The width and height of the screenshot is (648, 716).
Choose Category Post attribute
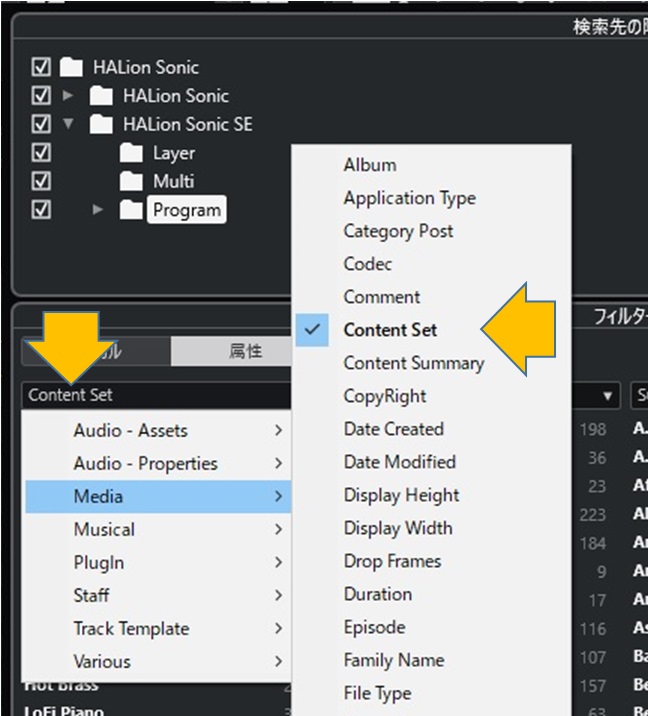pos(432,231)
